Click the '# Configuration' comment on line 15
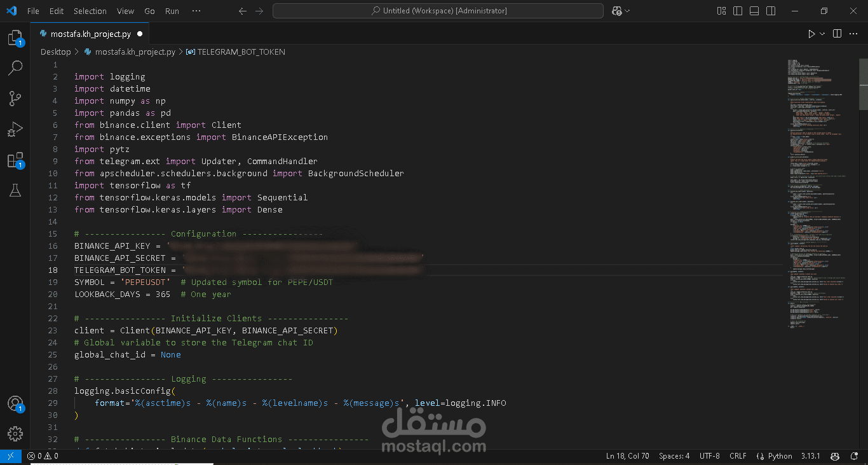Screen dimensions: 868x465 [x=198, y=233]
